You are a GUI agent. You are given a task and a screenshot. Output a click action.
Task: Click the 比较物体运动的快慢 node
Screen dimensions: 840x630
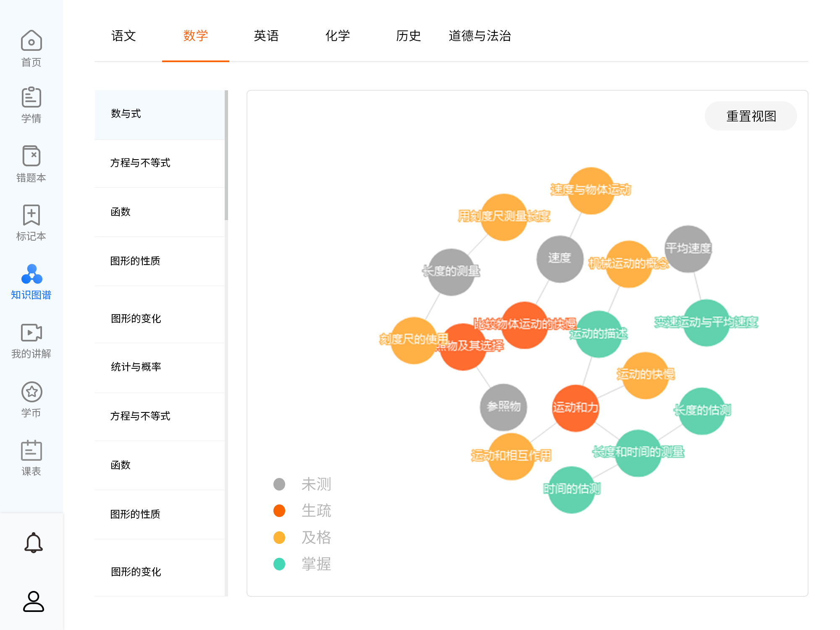(x=525, y=325)
